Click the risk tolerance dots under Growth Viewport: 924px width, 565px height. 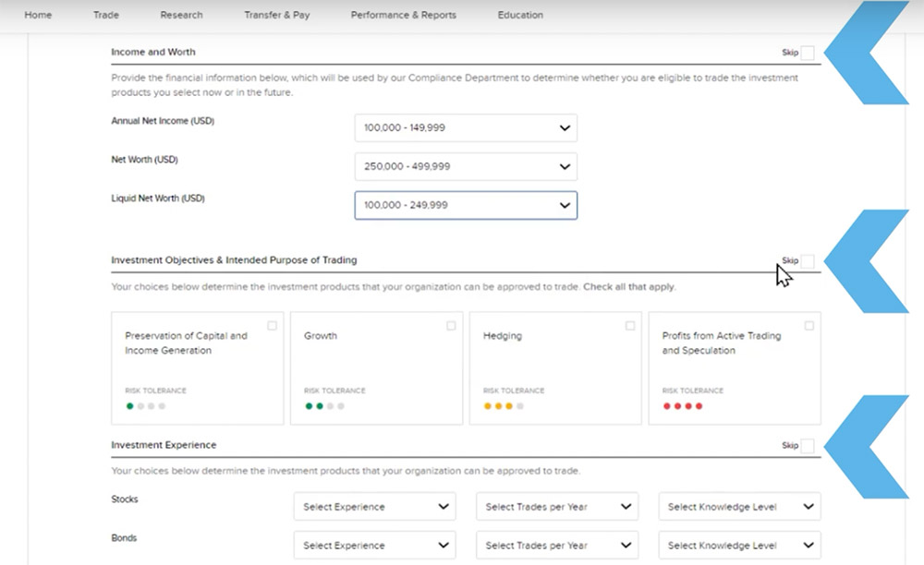click(325, 404)
